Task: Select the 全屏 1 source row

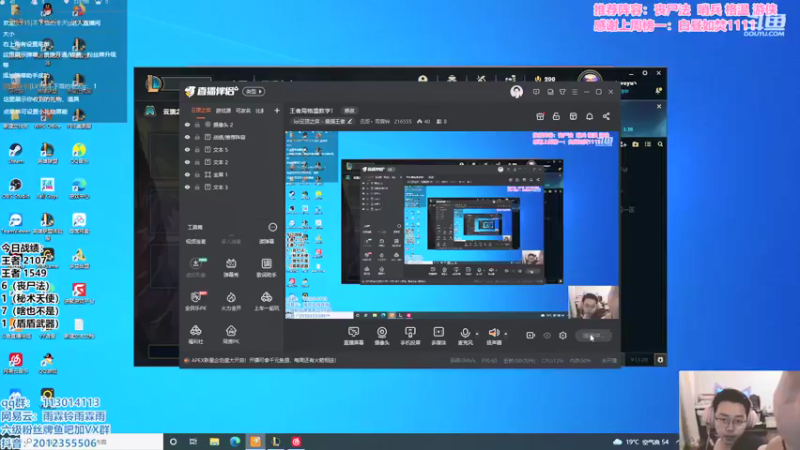Action: pyautogui.click(x=232, y=174)
